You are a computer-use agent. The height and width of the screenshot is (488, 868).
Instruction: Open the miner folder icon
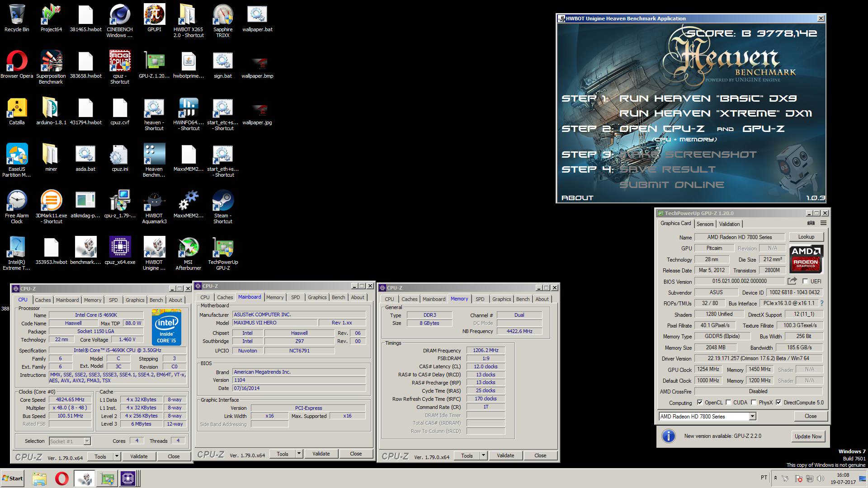(51, 158)
